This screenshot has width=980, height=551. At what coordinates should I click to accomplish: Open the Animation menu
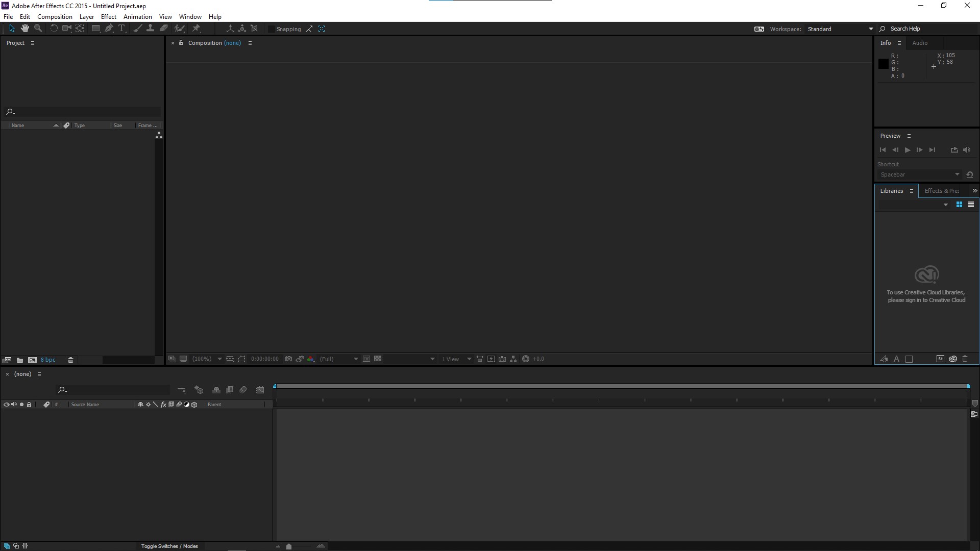click(137, 17)
